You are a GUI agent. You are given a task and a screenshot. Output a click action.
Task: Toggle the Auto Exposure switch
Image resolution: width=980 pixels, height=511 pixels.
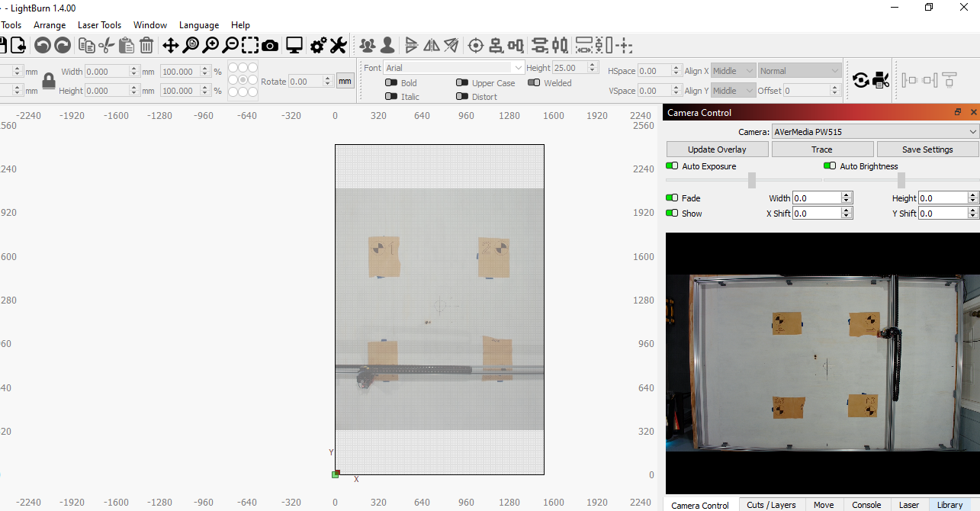pyautogui.click(x=672, y=166)
